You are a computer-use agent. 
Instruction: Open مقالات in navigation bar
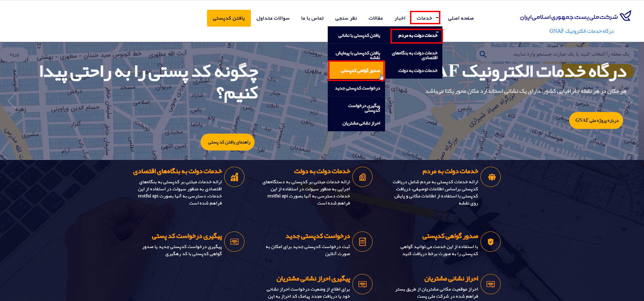(376, 18)
